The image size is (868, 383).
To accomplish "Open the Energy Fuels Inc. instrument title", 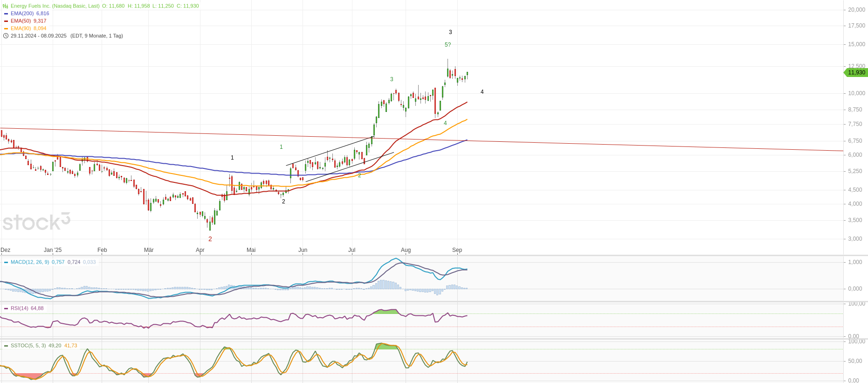I will pyautogui.click(x=55, y=6).
